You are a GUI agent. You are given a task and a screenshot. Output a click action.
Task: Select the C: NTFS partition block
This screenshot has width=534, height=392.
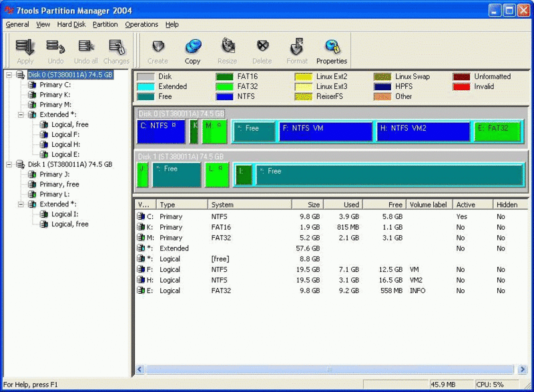(x=161, y=132)
